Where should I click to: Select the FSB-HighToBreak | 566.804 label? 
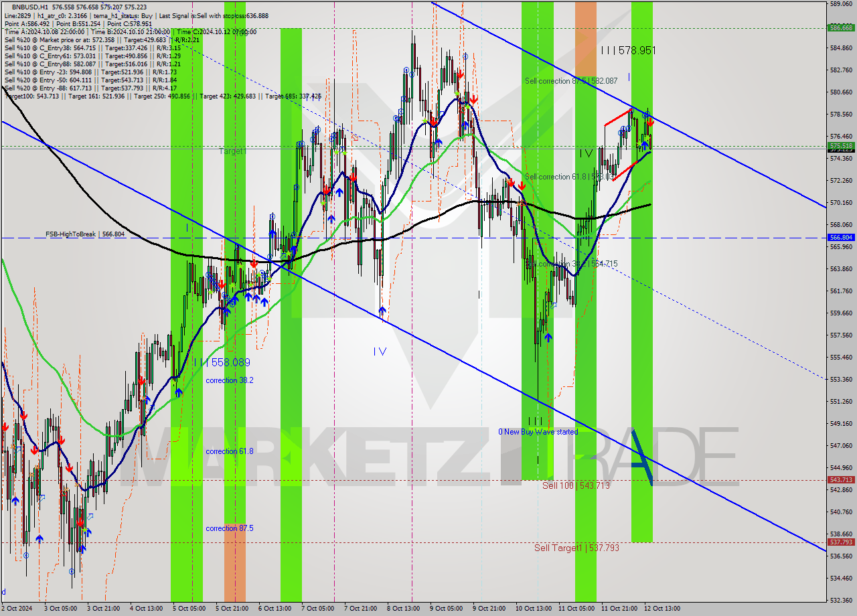[x=84, y=234]
